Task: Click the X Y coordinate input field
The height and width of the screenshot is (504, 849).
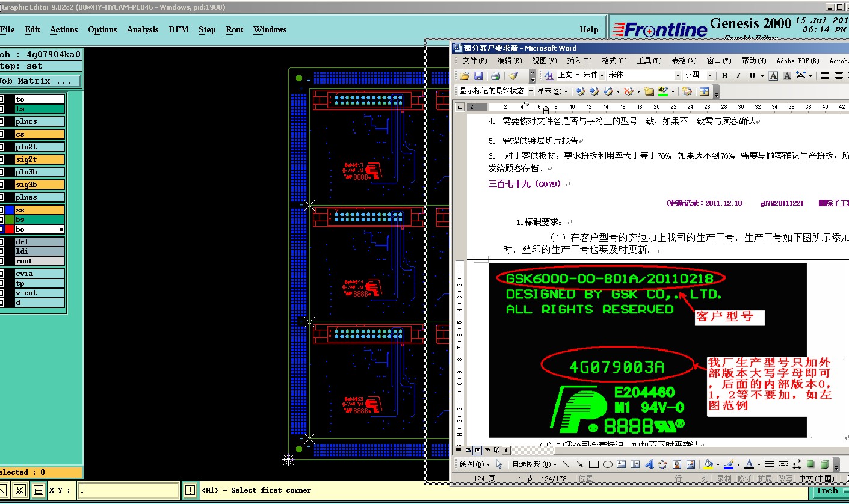Action: pyautogui.click(x=128, y=490)
